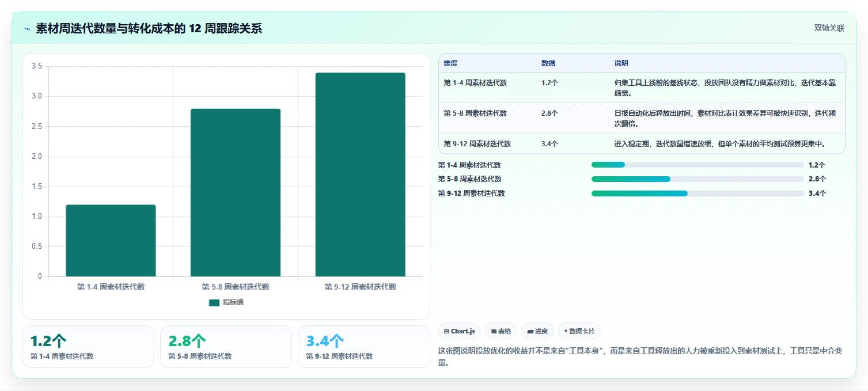This screenshot has width=868, height=391.
Task: Click the 指标值 legend text
Action: point(233,302)
